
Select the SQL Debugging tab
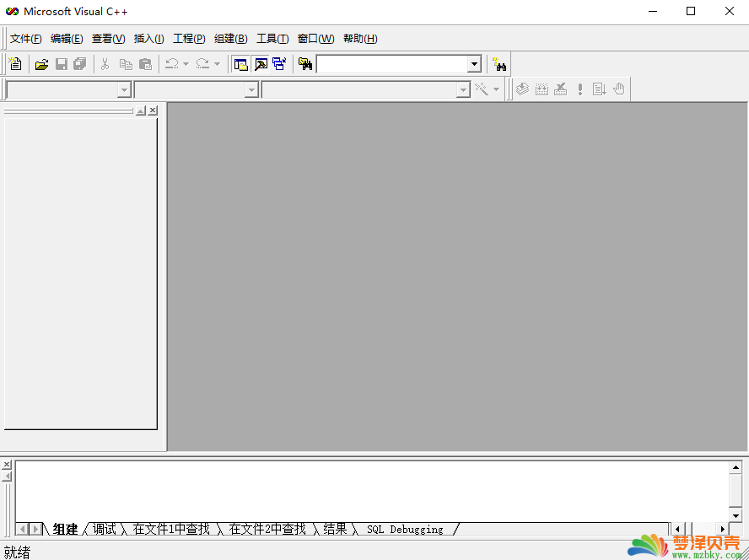point(405,530)
